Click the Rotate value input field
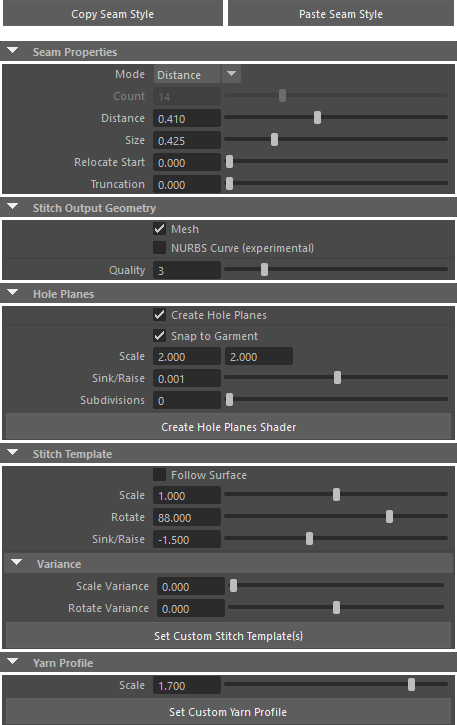Screen dimensions: 457x725 click(x=187, y=517)
